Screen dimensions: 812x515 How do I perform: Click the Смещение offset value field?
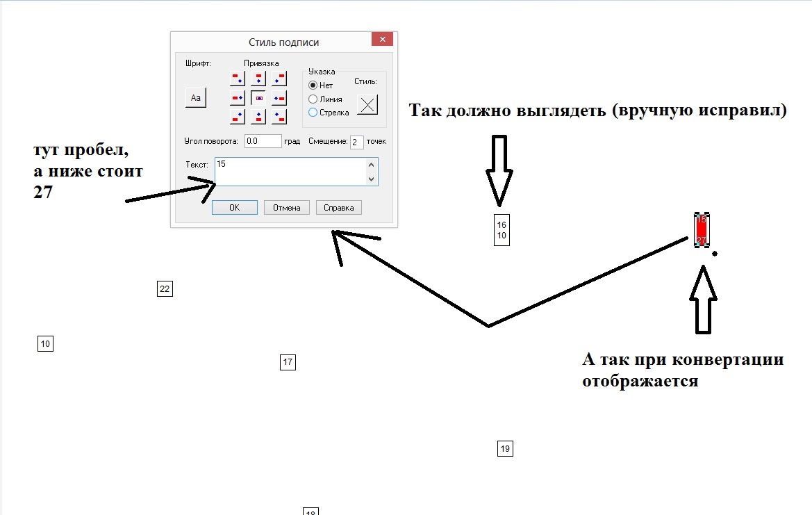357,141
